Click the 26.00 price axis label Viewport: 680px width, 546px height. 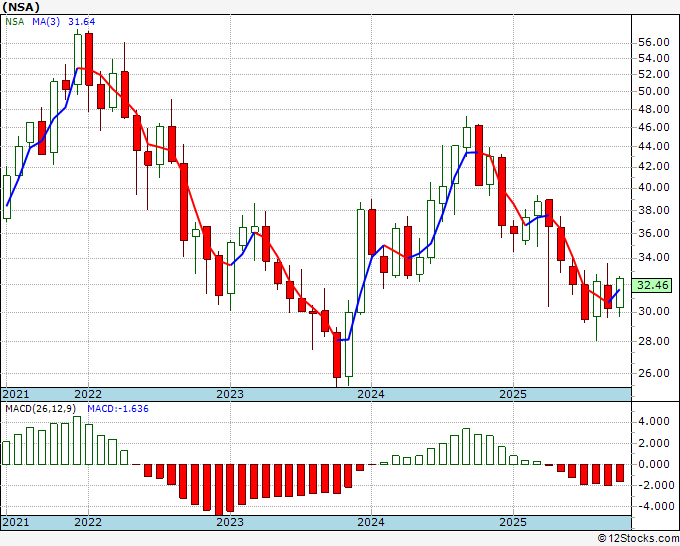coord(654,373)
